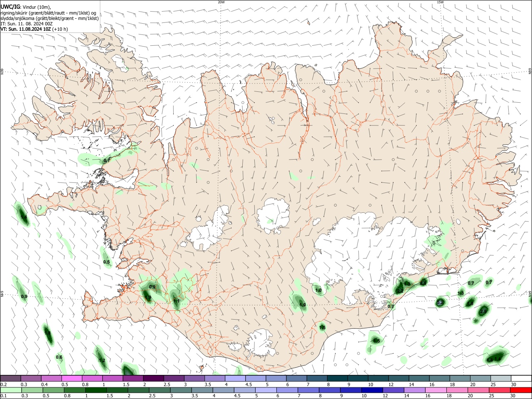Viewport: 532px width, 399px height.
Task: Click the "slydda/snjókoma" legend description line
Action: [49, 18]
